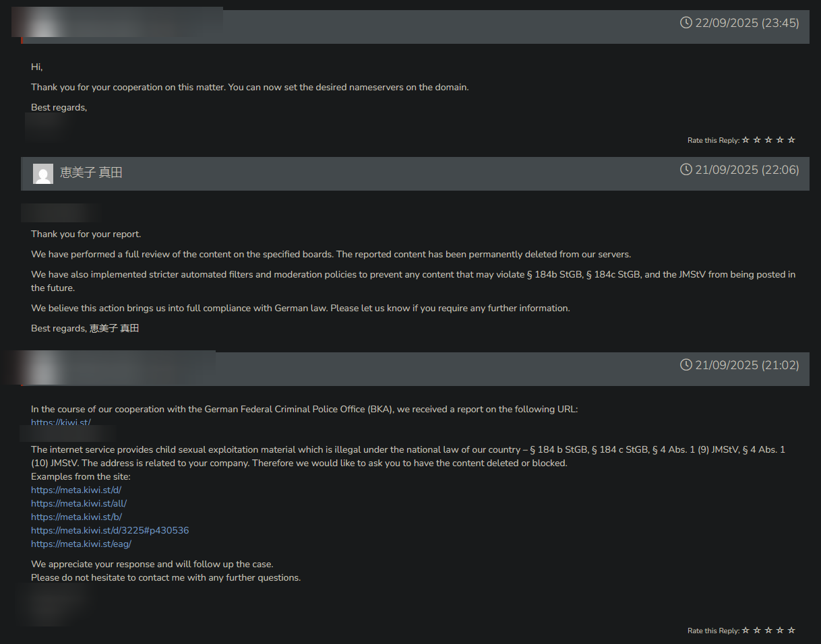
Task: Click the 21/09/2025 (21:02) timestamp
Action: pos(747,365)
